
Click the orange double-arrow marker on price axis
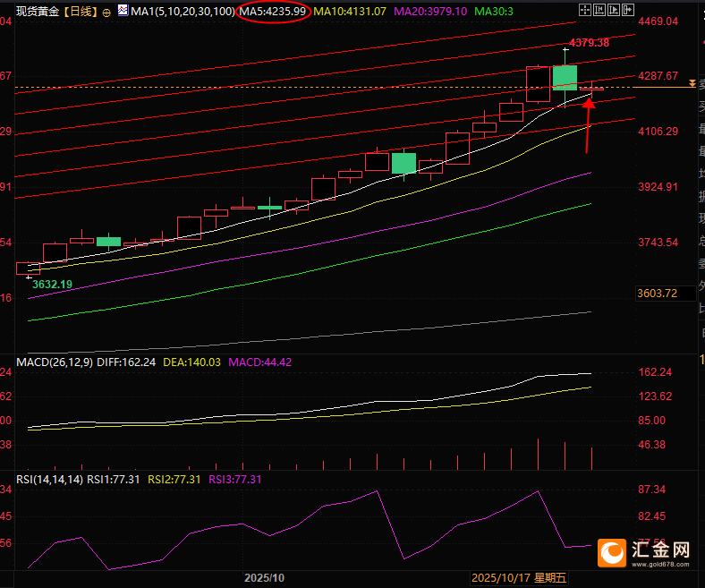click(692, 83)
